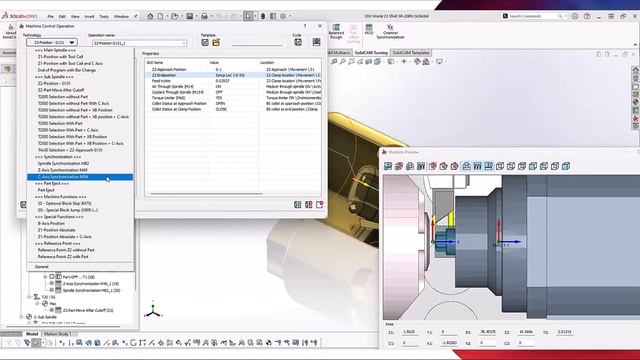This screenshot has width=640, height=360.
Task: Click the save and copy icon in dialog
Action: click(309, 204)
